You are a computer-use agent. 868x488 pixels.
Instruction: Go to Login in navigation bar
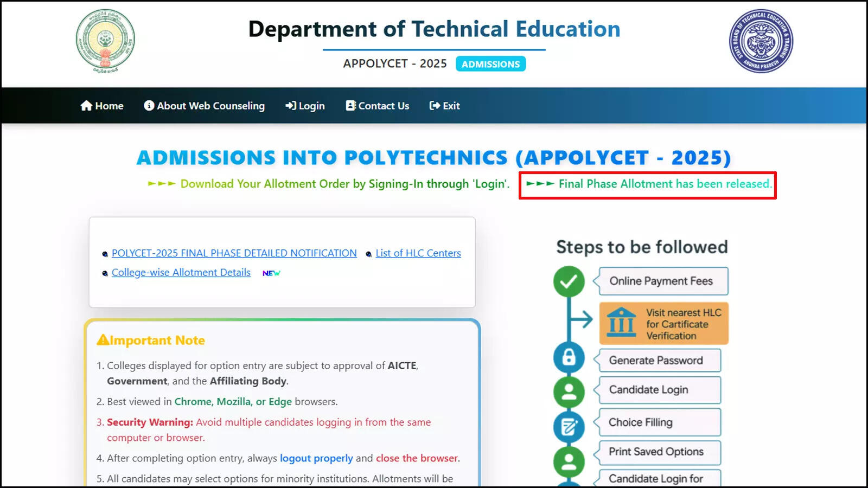305,106
